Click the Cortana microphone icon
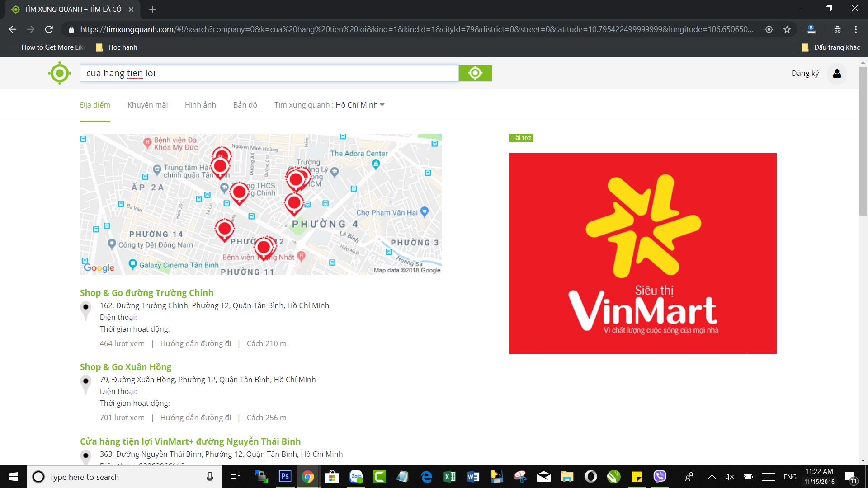The height and width of the screenshot is (488, 868). point(210,477)
